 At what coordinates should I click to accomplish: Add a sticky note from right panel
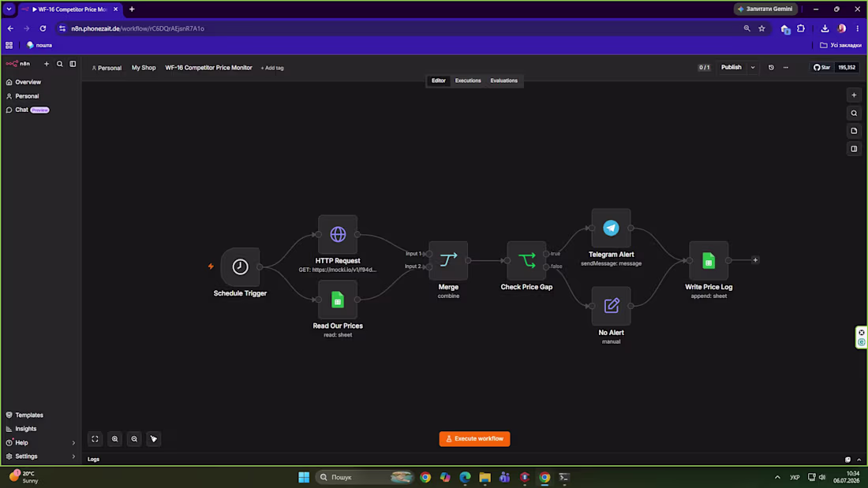tap(854, 131)
